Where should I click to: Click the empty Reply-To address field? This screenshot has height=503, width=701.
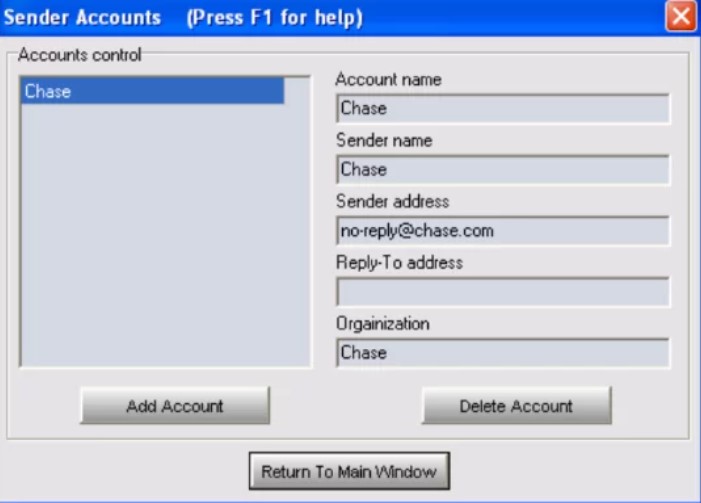[502, 292]
